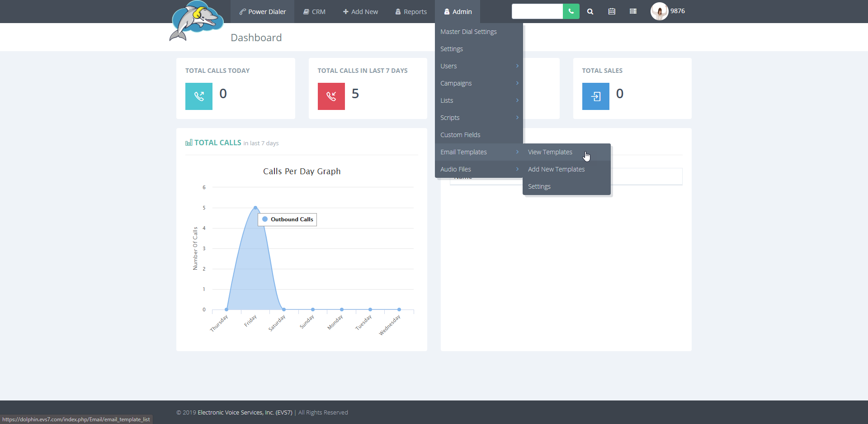This screenshot has height=424, width=868.
Task: Click the Thursday data point on graph
Action: click(x=226, y=310)
